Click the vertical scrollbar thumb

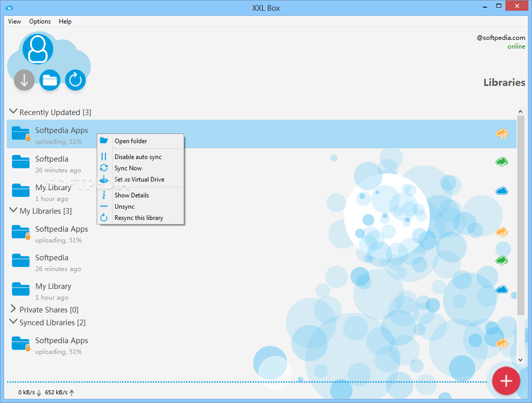[x=520, y=215]
